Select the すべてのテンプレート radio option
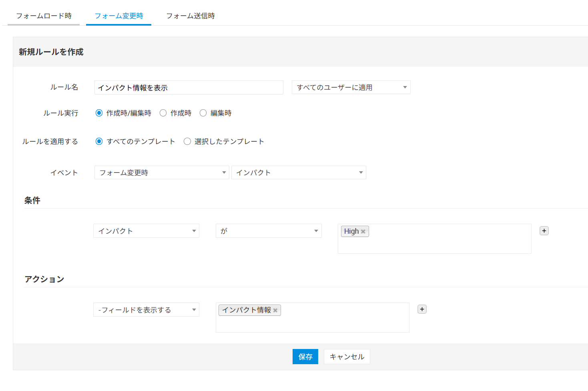The width and height of the screenshot is (588, 391). tap(99, 142)
